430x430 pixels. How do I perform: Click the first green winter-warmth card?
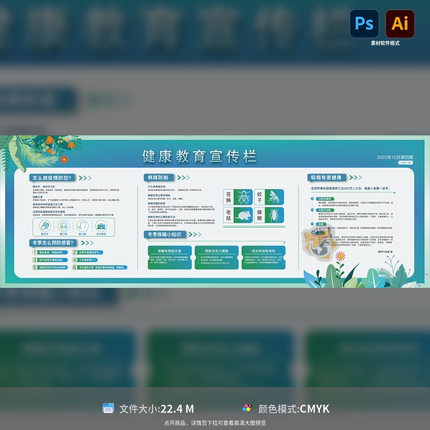tap(170, 257)
